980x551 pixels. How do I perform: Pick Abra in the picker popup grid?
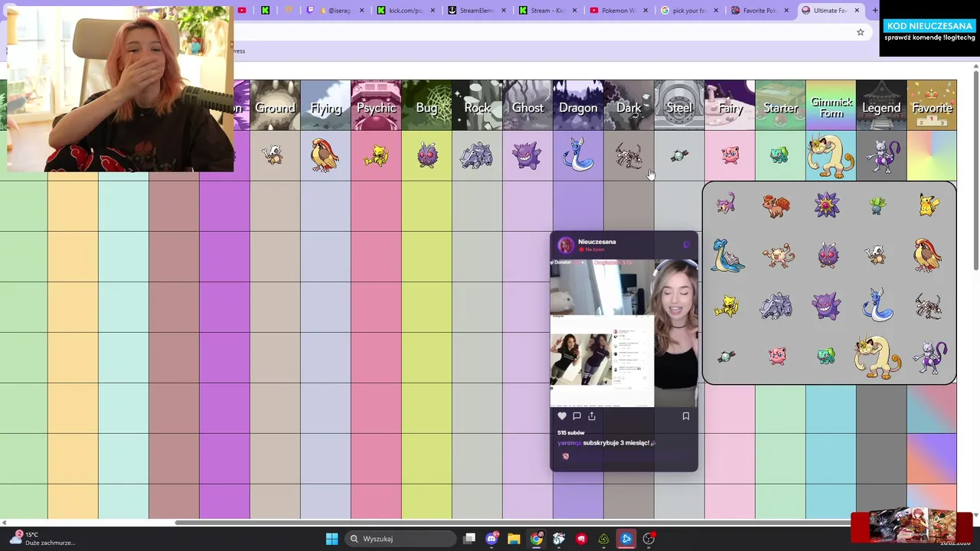click(x=727, y=306)
